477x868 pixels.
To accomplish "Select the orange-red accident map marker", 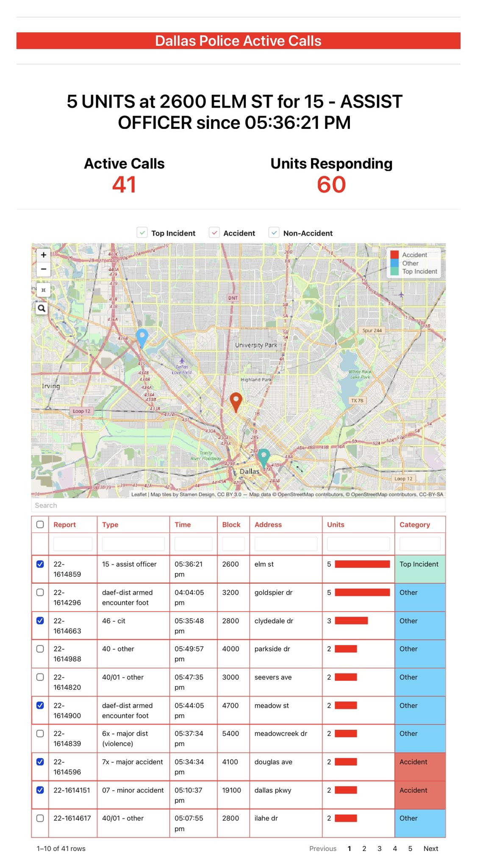I will point(236,402).
